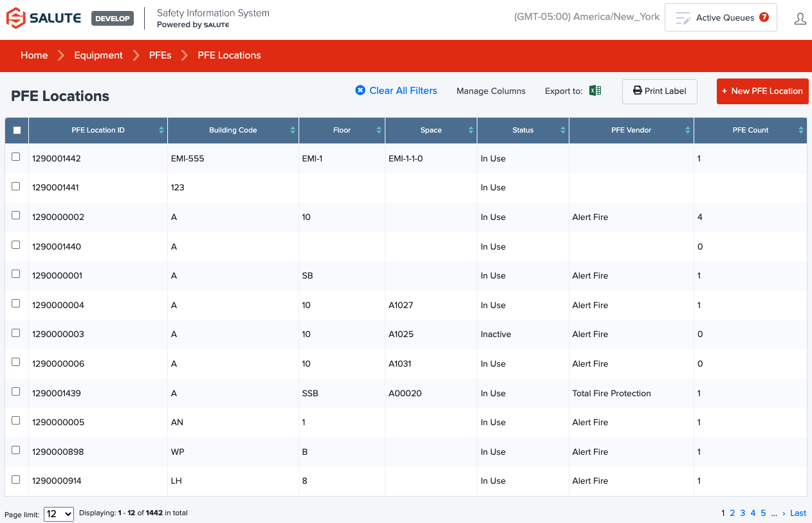Click location ID 1290000898
812x523 pixels.
tap(57, 452)
